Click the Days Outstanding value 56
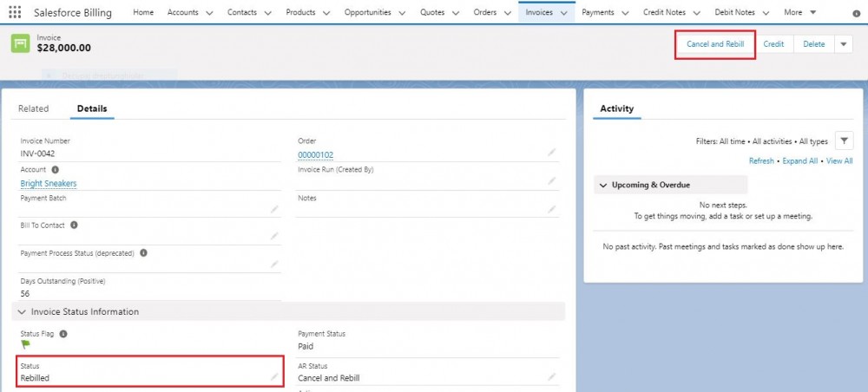This screenshot has width=868, height=392. [25, 294]
